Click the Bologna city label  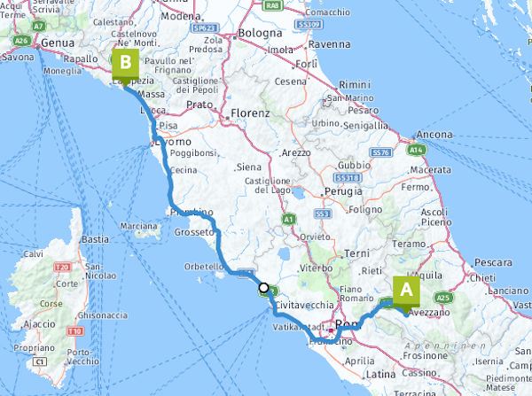(260, 34)
